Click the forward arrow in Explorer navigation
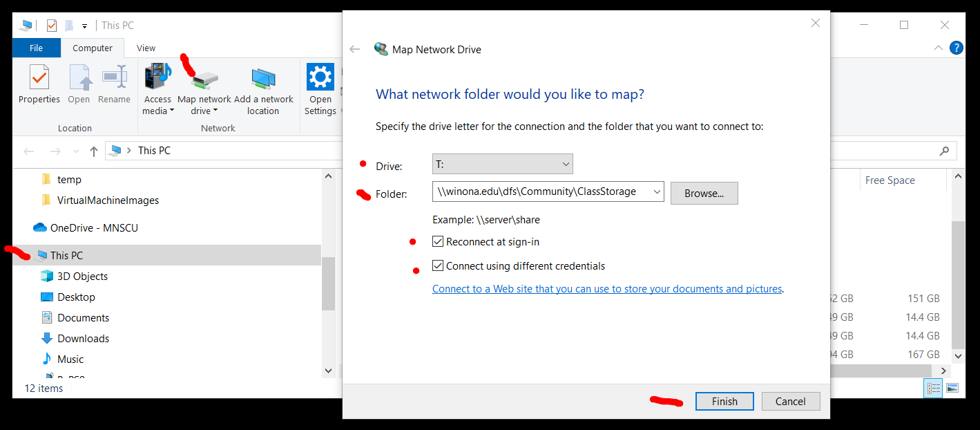Viewport: 980px width, 430px height. pyautogui.click(x=55, y=151)
